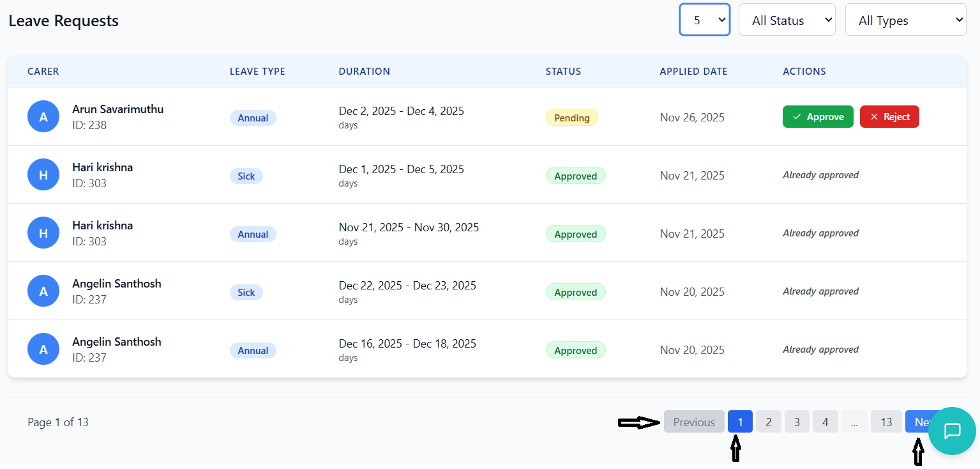Click the Carer column header
980x469 pixels.
43,72
